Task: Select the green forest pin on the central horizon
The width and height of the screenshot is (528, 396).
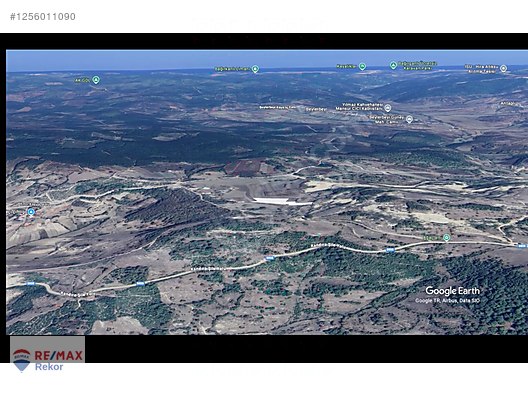Action: pos(256,69)
